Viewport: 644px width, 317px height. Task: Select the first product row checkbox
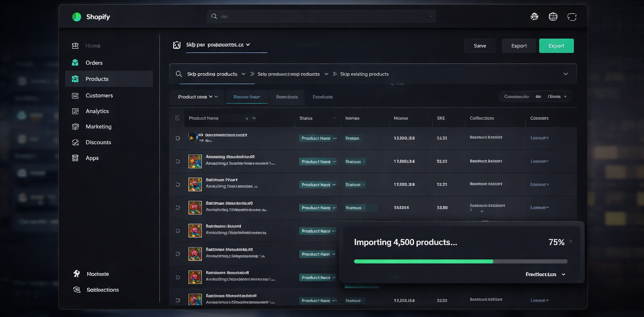pyautogui.click(x=177, y=138)
